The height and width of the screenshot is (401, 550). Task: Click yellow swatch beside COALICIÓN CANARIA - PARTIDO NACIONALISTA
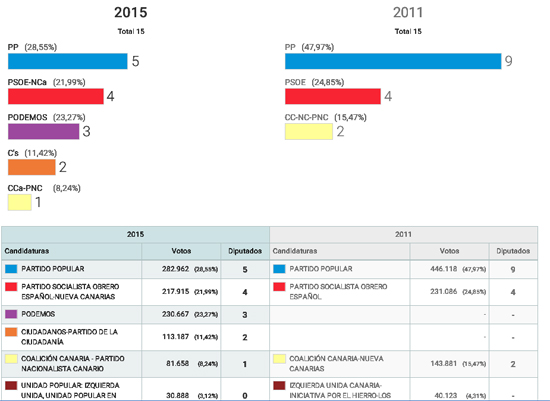[x=11, y=359]
